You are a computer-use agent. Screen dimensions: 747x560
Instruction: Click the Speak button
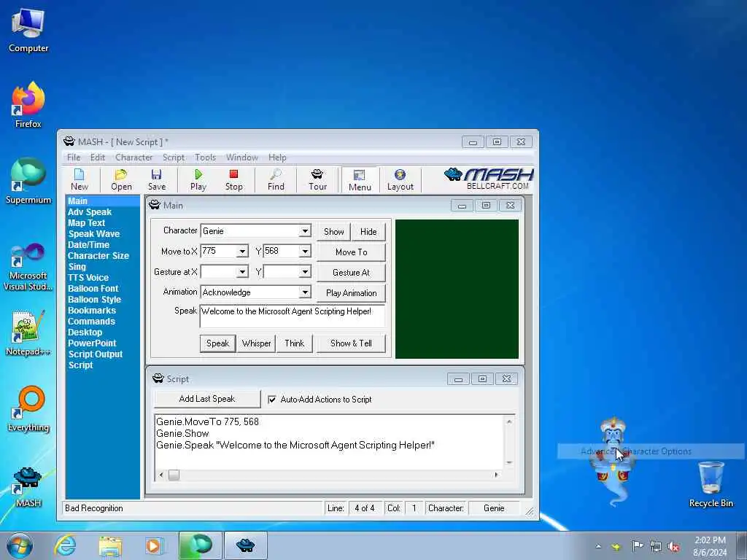pos(217,343)
